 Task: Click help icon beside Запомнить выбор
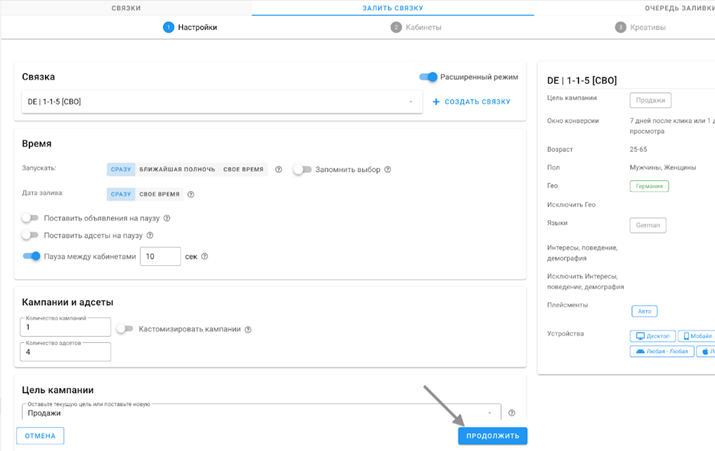coord(388,170)
